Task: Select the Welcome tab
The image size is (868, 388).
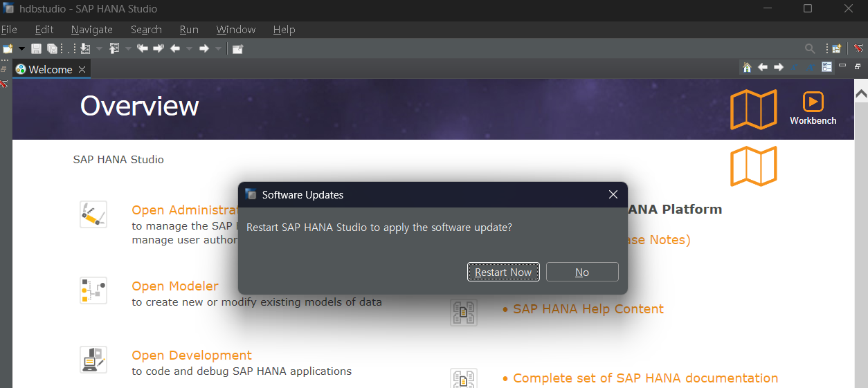Action: click(50, 69)
